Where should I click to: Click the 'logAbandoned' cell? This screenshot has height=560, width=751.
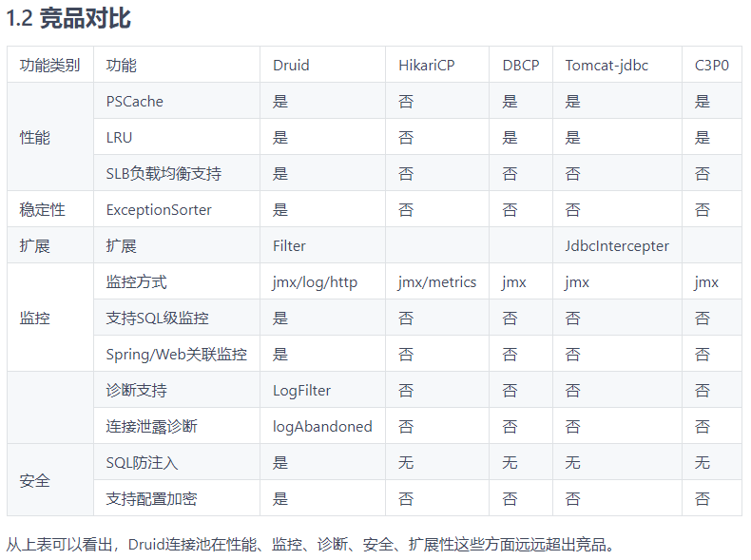[x=322, y=426]
